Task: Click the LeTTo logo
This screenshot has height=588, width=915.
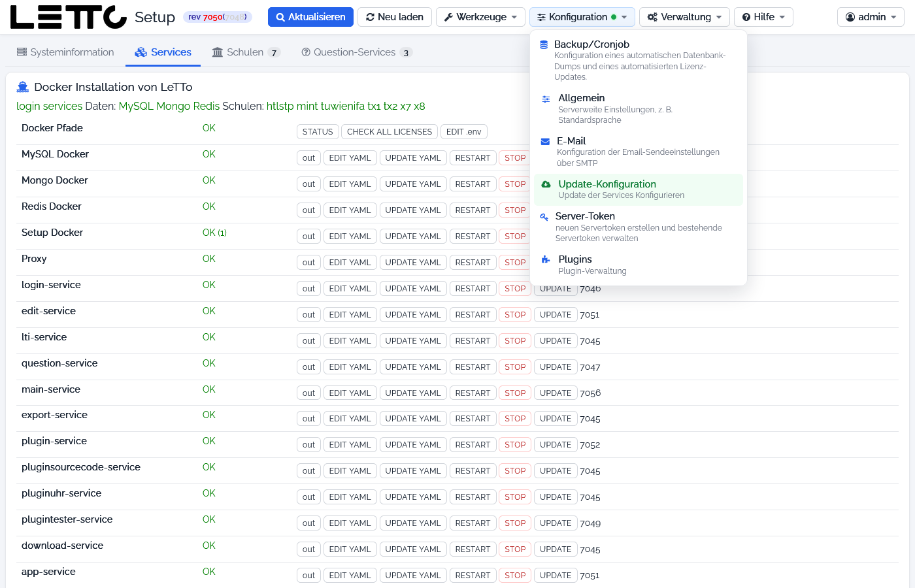Action: [69, 17]
